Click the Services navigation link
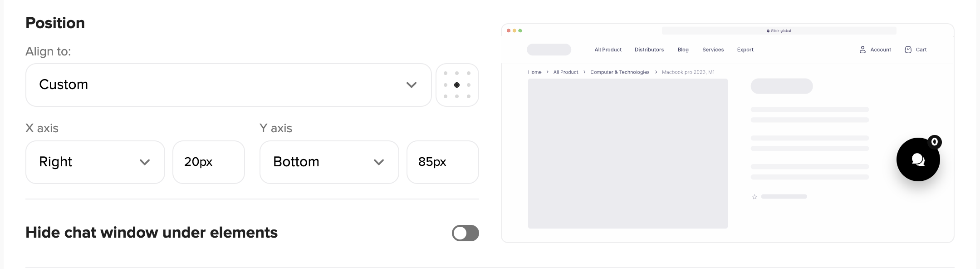Screen dimensions: 980x269 [x=713, y=50]
